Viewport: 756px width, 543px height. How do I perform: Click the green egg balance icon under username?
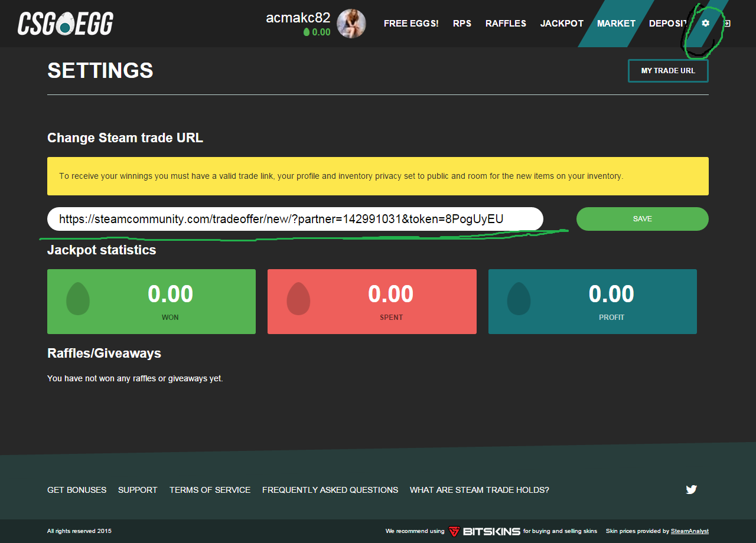[x=307, y=32]
